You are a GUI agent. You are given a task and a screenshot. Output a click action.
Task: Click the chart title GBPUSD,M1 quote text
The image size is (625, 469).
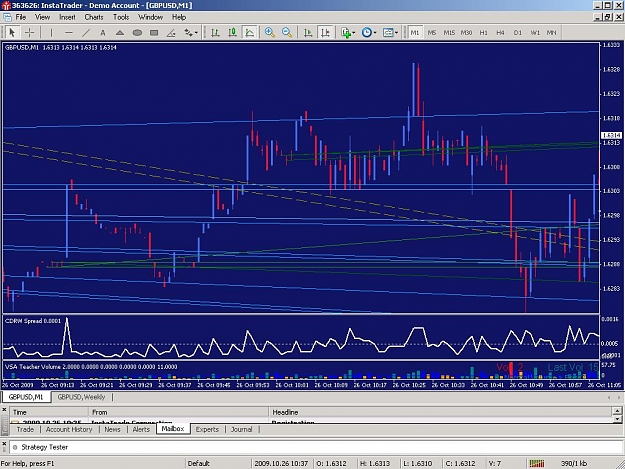(61, 47)
